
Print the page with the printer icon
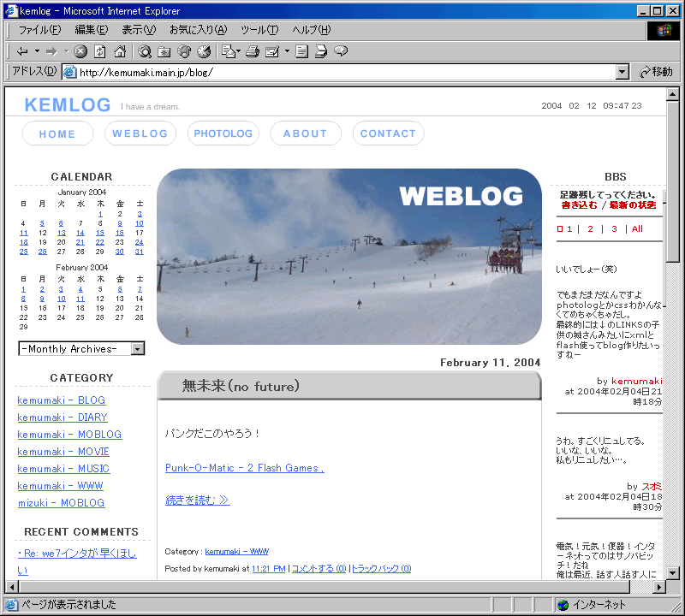[x=253, y=51]
